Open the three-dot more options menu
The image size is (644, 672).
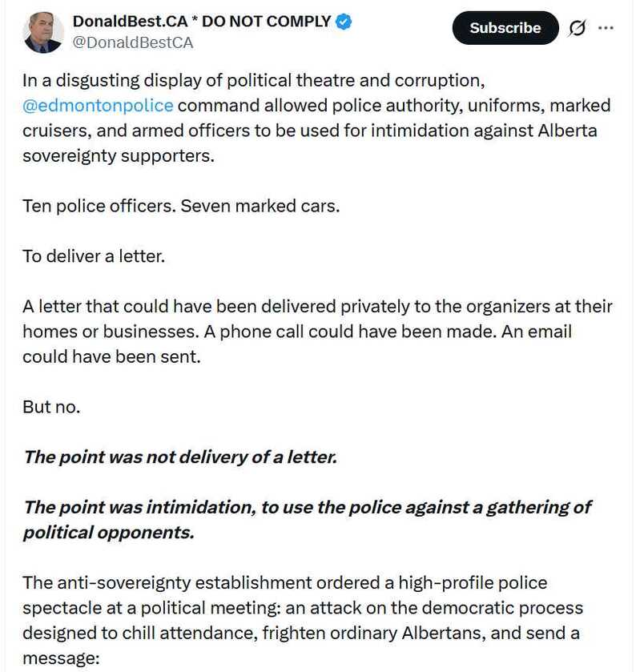click(606, 28)
